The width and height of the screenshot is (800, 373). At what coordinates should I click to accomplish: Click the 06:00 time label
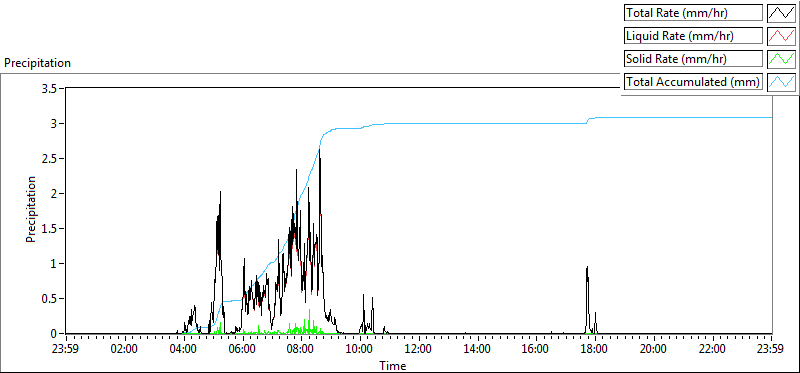point(242,350)
